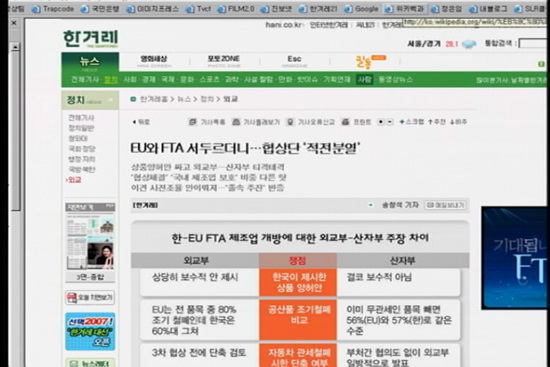Open the orange logo tab beside Esc
The height and width of the screenshot is (367, 550).
click(x=370, y=62)
